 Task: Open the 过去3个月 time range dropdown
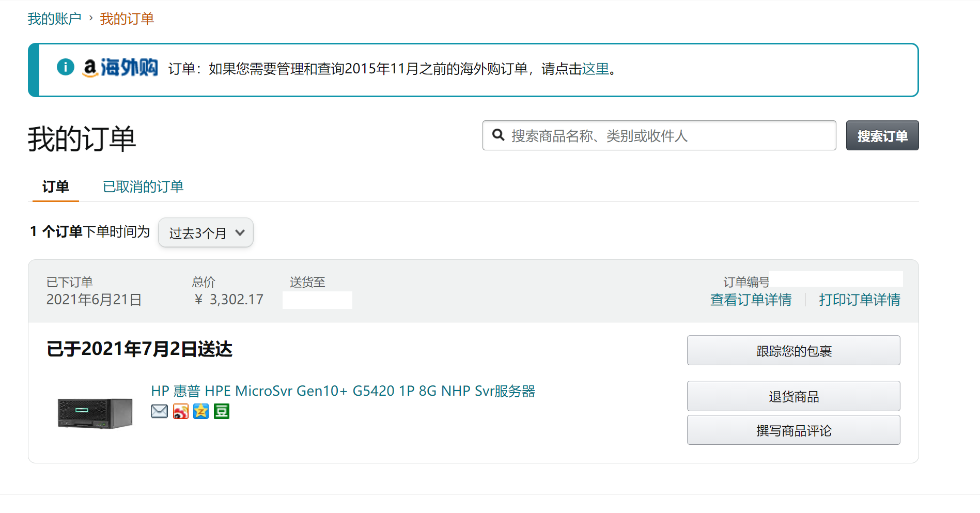(x=206, y=232)
